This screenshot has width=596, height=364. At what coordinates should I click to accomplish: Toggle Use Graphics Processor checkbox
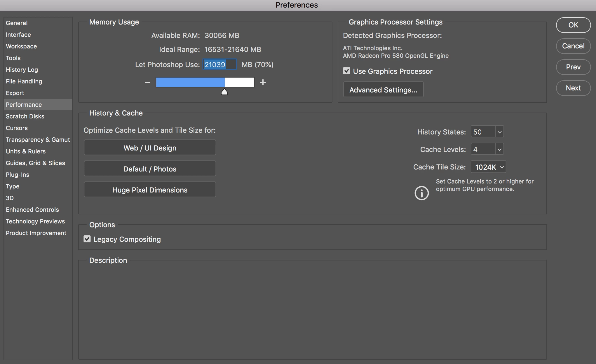[x=346, y=71]
